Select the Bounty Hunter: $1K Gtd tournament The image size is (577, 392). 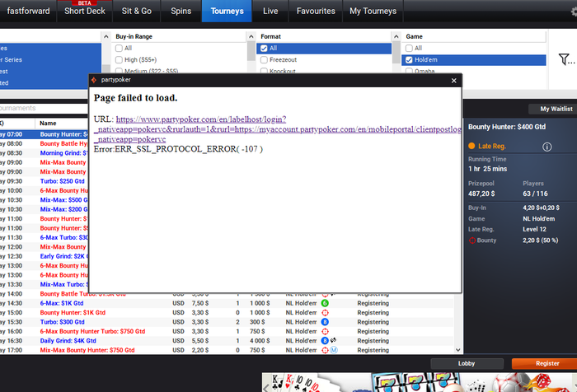point(227,313)
